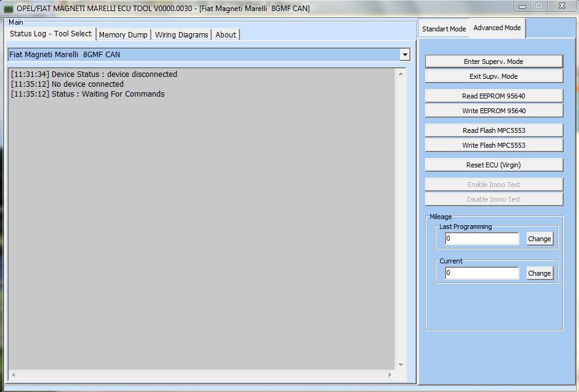Click log horizontal scrollbar right arrow
The image size is (579, 392).
coord(389,375)
